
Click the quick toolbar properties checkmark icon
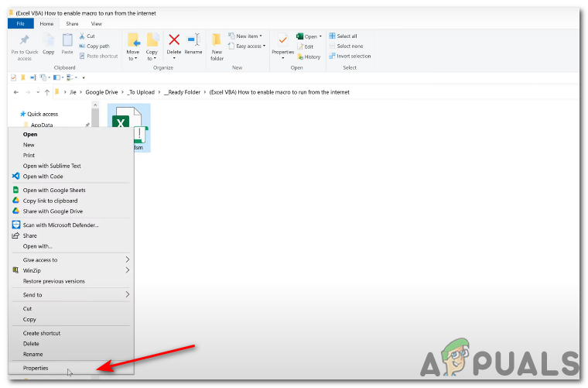coord(13,77)
